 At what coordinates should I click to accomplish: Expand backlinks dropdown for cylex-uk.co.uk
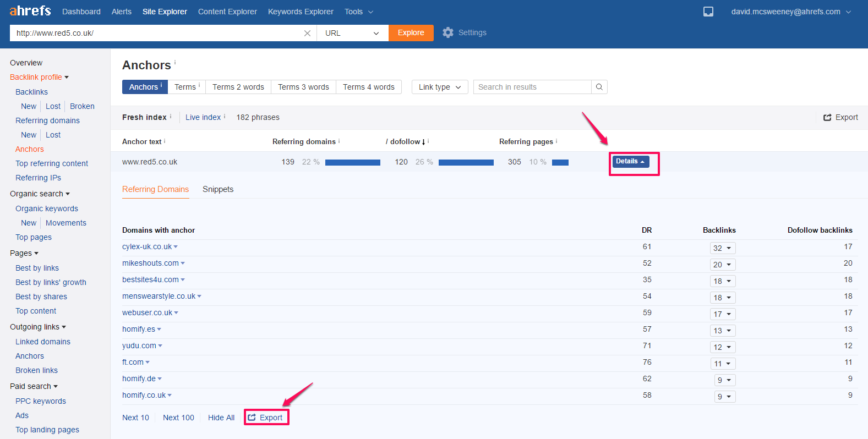pos(723,248)
